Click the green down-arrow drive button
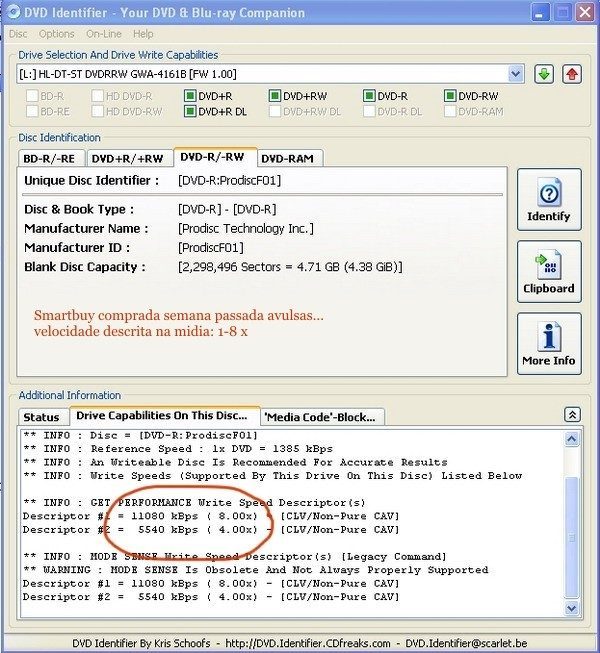 (x=544, y=75)
